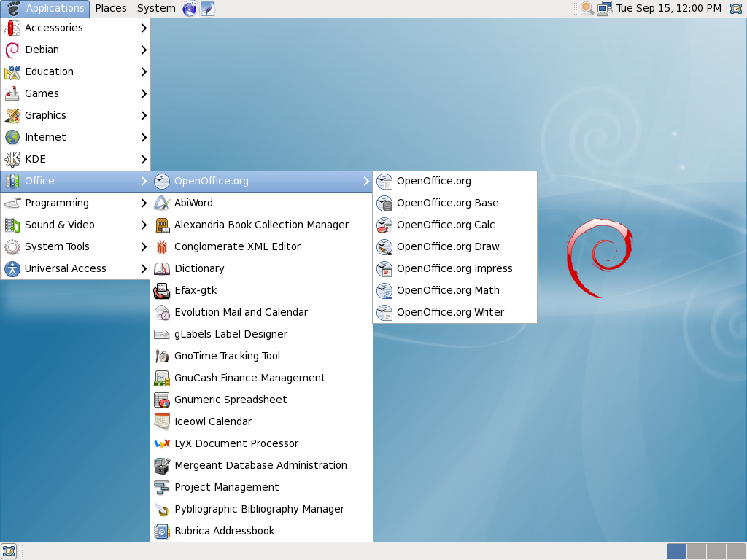
Task: Click the Sound & Video icon
Action: click(12, 225)
